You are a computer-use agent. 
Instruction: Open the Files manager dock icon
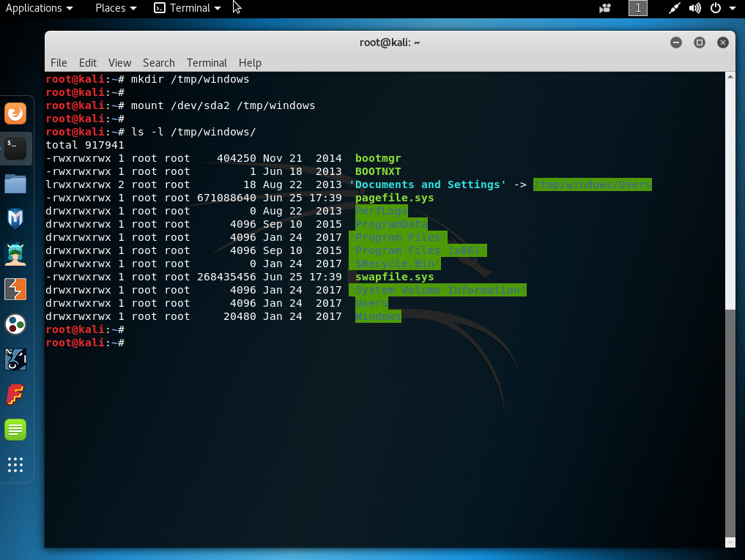point(15,184)
